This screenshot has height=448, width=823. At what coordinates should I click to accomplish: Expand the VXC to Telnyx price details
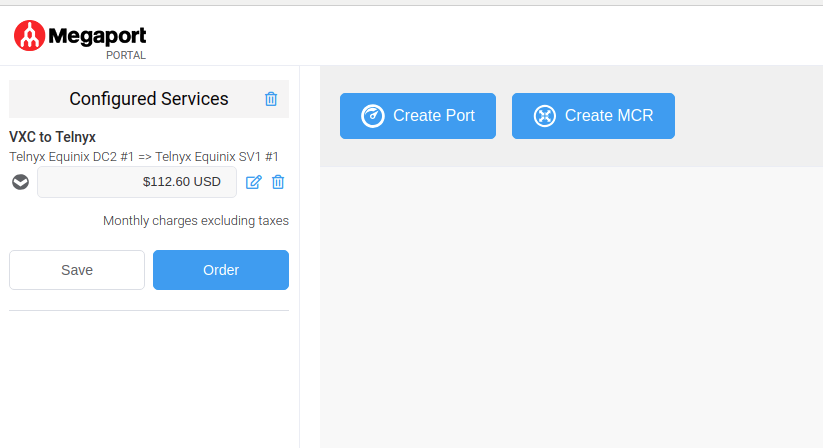coord(20,182)
